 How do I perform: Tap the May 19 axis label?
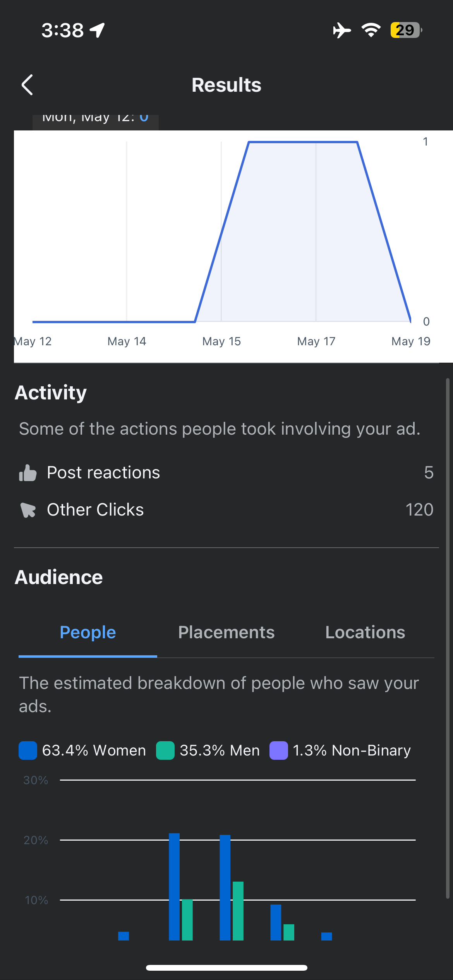click(410, 341)
